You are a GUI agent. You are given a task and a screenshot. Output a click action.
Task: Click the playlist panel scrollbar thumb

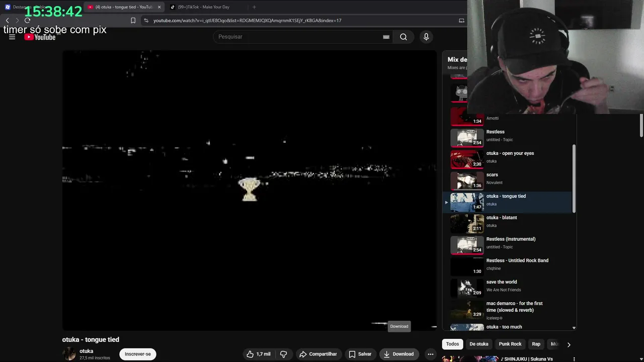[574, 178]
